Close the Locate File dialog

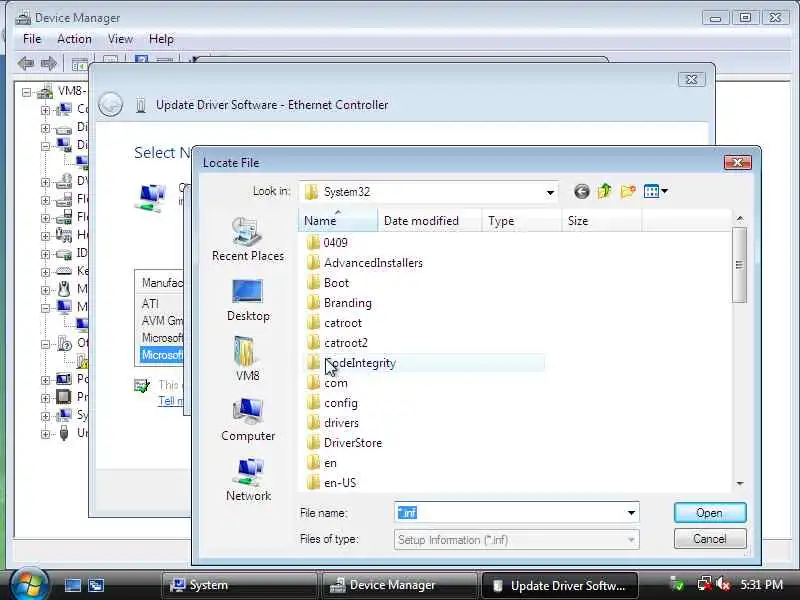[738, 163]
